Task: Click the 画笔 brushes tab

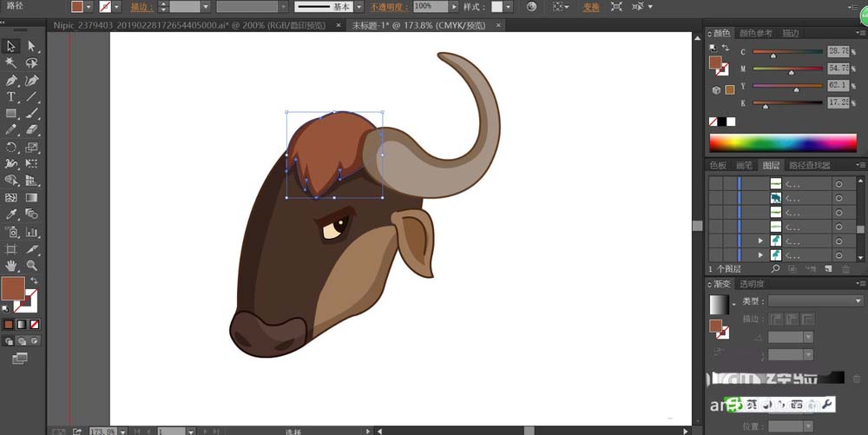Action: click(x=744, y=165)
